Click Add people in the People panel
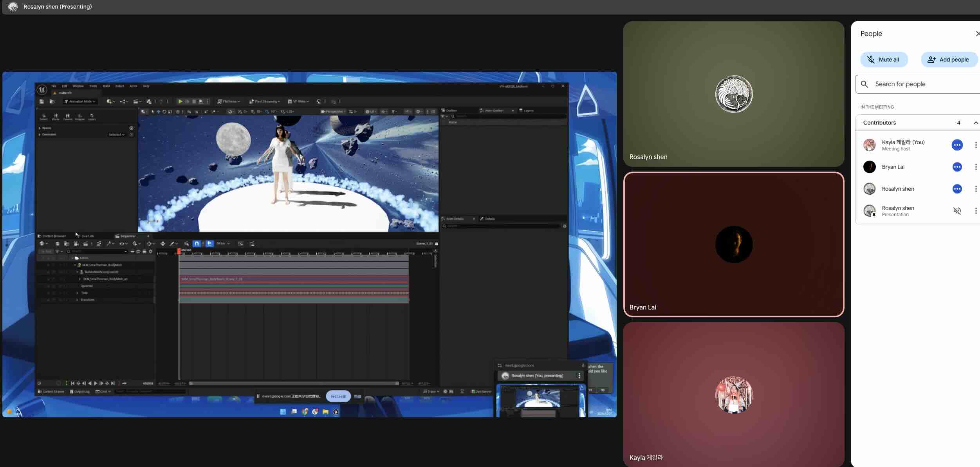Viewport: 980px width, 467px height. [x=949, y=59]
